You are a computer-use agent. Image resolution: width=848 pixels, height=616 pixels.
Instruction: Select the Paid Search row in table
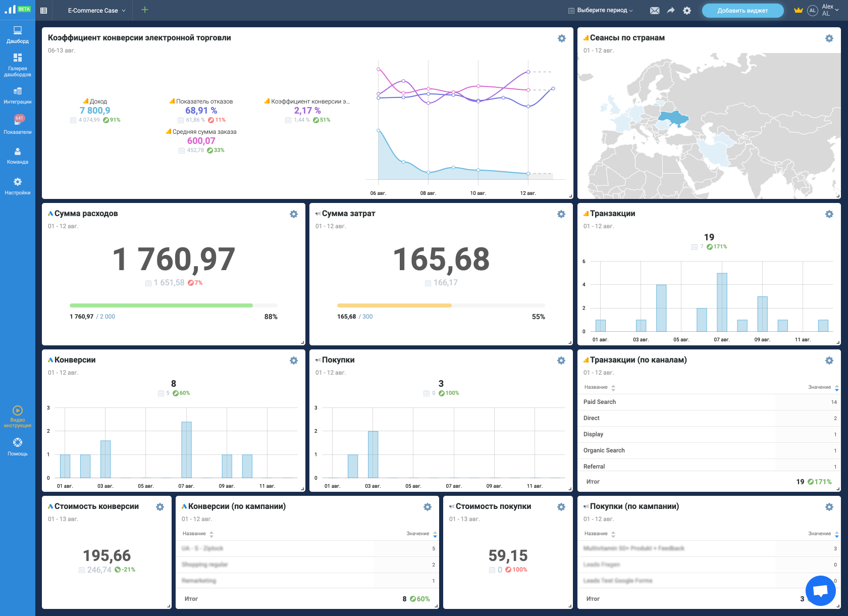[600, 402]
